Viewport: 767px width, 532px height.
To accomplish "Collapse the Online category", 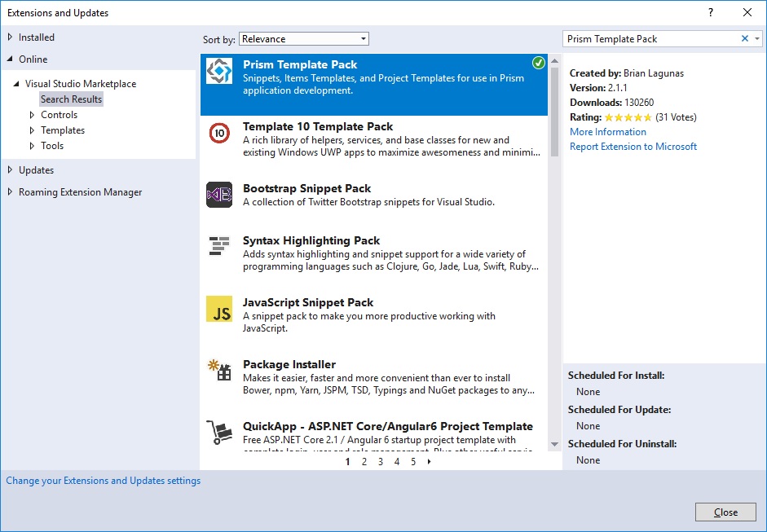I will (10, 59).
